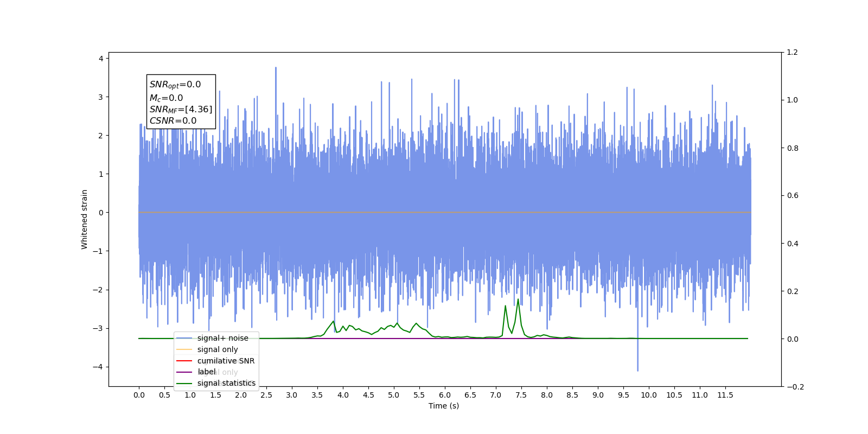
Task: Click x-axis tick label 3.0
Action: click(x=292, y=395)
